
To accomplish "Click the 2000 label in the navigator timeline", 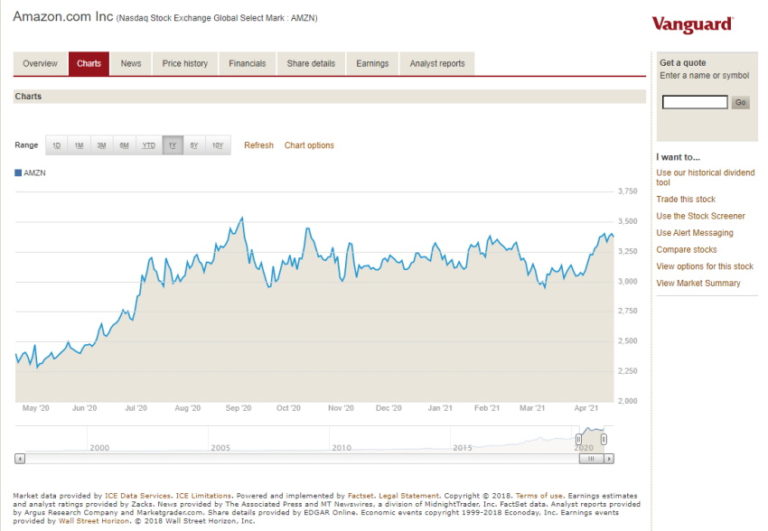I will tap(99, 448).
